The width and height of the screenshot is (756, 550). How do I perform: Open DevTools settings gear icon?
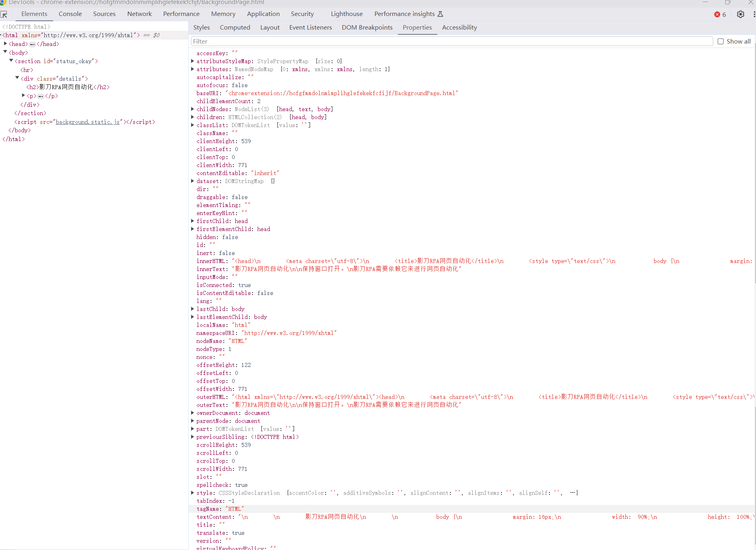[x=740, y=14]
